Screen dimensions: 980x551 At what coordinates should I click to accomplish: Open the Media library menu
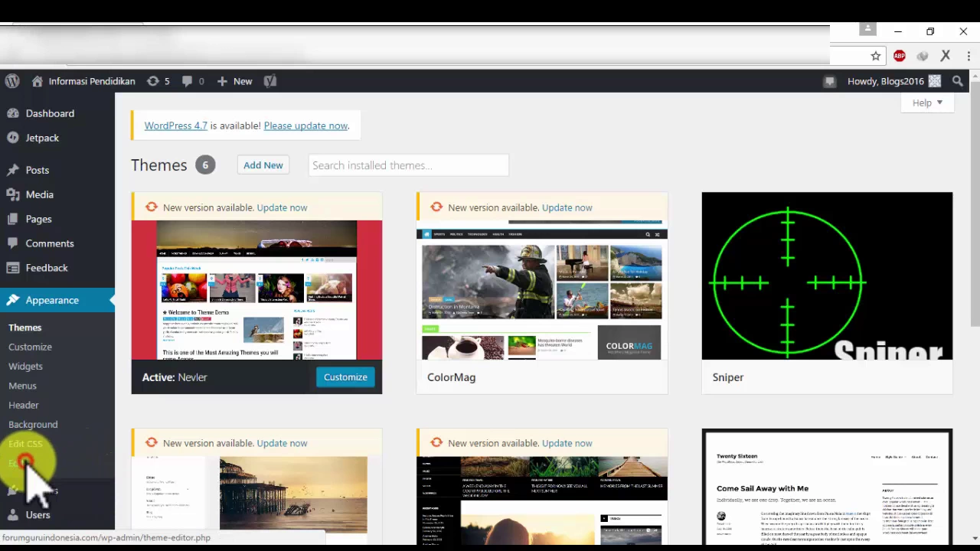[39, 194]
